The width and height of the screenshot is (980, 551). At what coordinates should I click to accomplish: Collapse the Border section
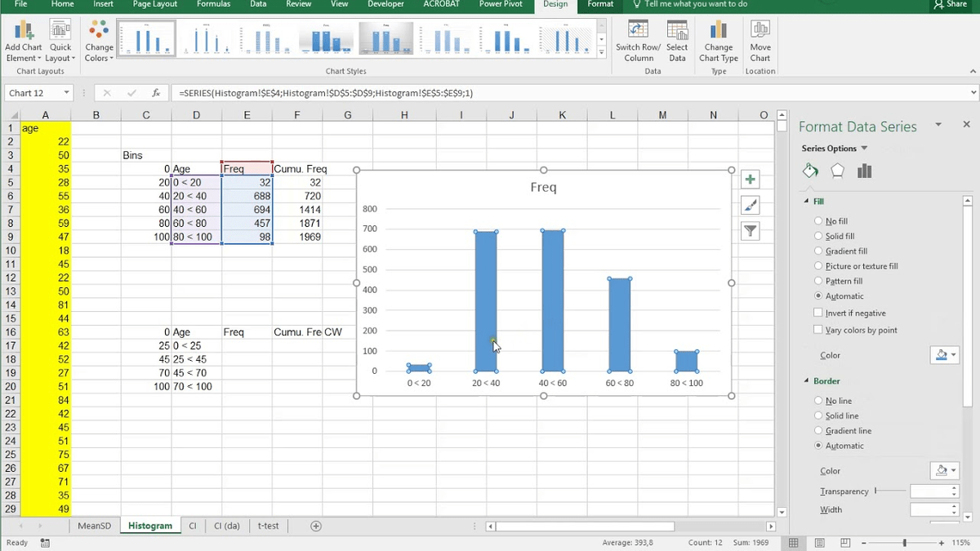[807, 381]
